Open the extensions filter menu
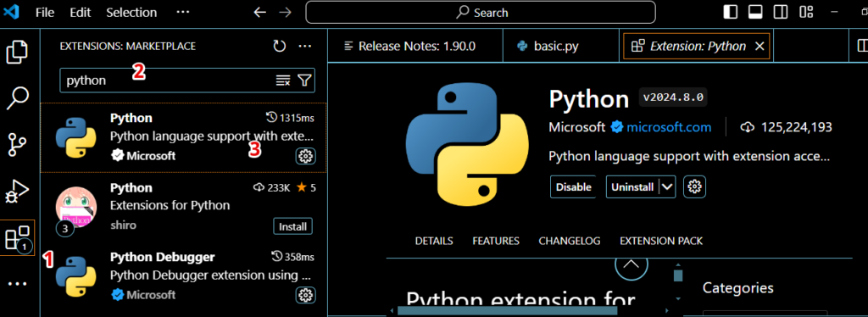Viewport: 868px width, 317px height. (304, 81)
